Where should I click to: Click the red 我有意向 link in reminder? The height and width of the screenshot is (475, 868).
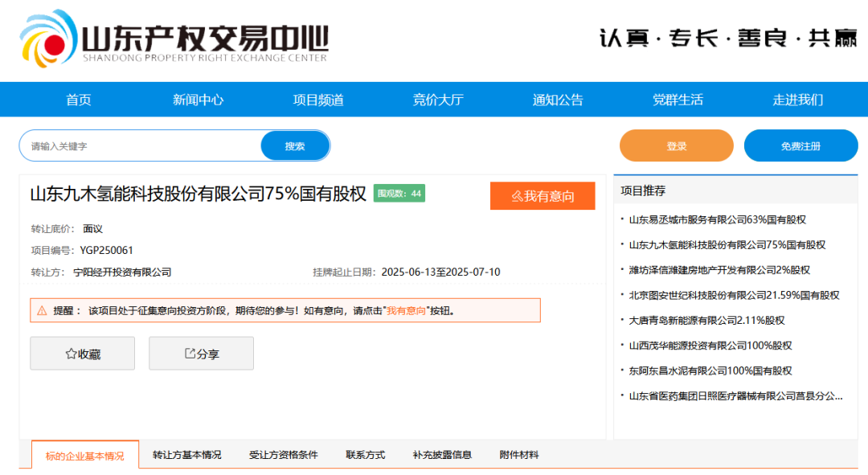click(406, 310)
